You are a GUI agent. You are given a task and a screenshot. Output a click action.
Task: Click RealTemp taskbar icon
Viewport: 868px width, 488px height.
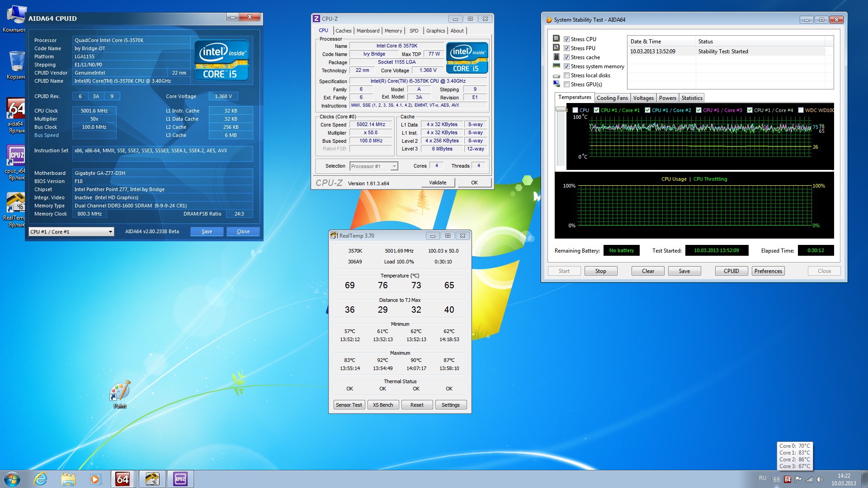tap(152, 479)
